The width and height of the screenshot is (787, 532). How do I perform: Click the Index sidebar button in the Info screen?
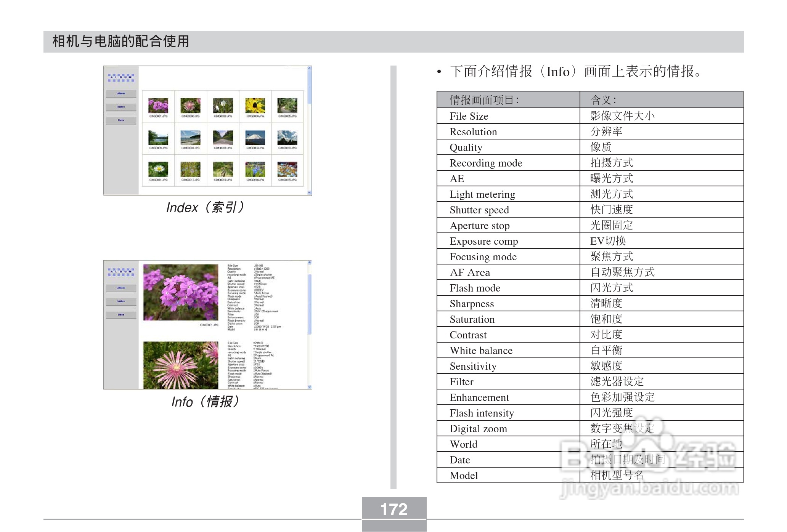[120, 301]
